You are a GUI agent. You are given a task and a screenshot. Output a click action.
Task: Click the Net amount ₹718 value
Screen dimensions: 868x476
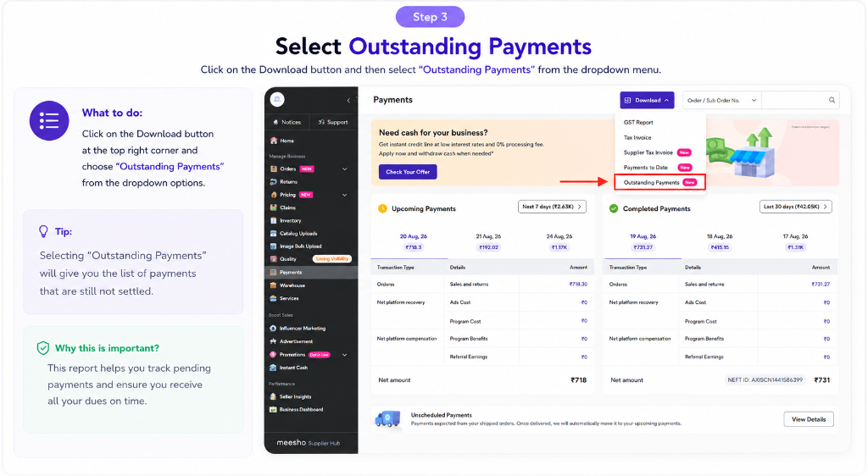coord(578,379)
